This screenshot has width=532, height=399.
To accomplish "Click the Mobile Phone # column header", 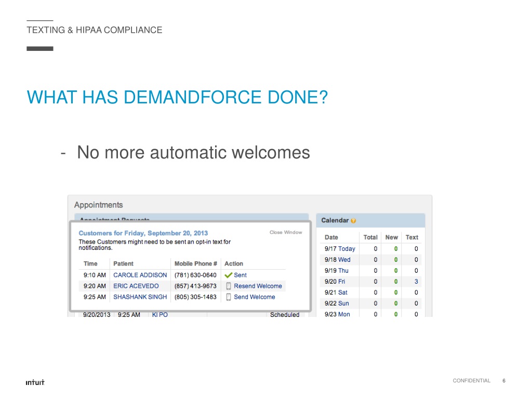I will click(195, 263).
